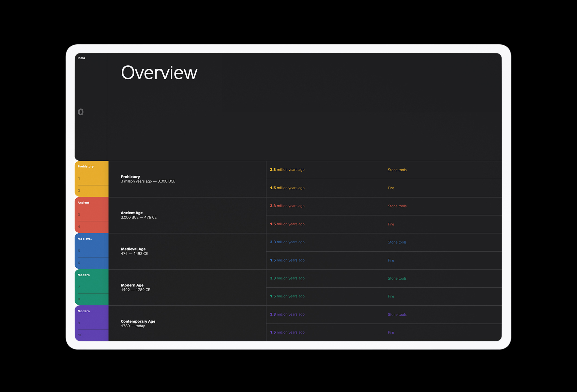Click the green '1.5 million years ago' row
Viewport: 577px width, 392px height.
pos(287,296)
